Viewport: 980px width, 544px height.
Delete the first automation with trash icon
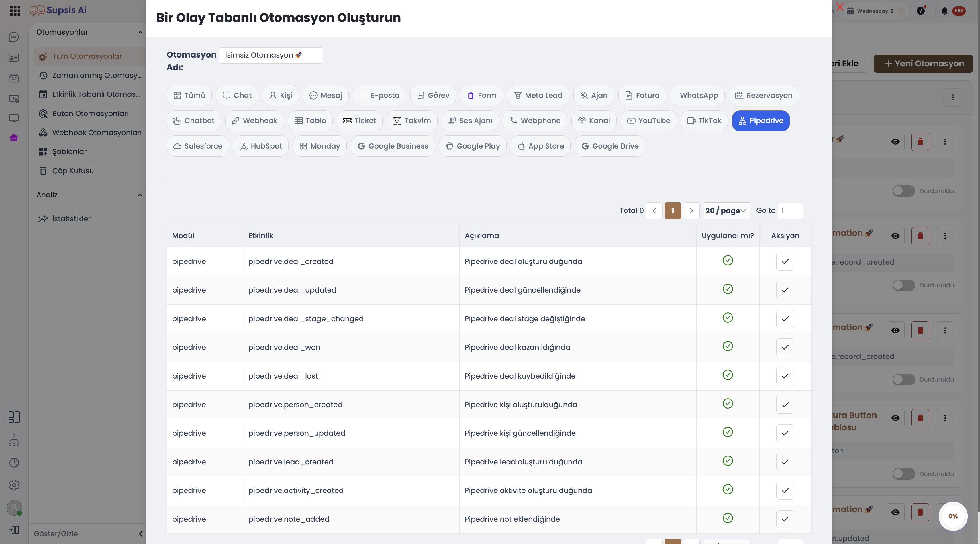[920, 142]
